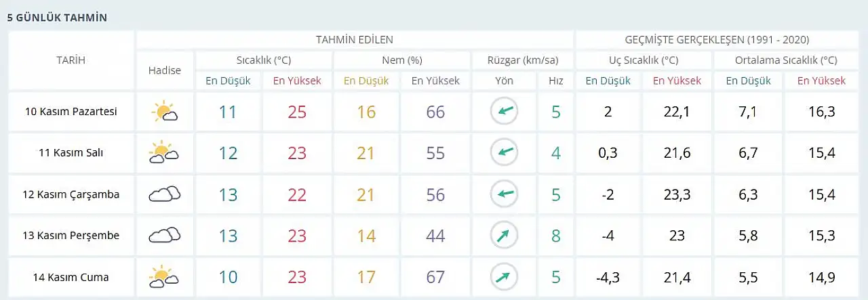Click the wind direction arrow for 13 Kasım
This screenshot has width=868, height=300.
[504, 236]
